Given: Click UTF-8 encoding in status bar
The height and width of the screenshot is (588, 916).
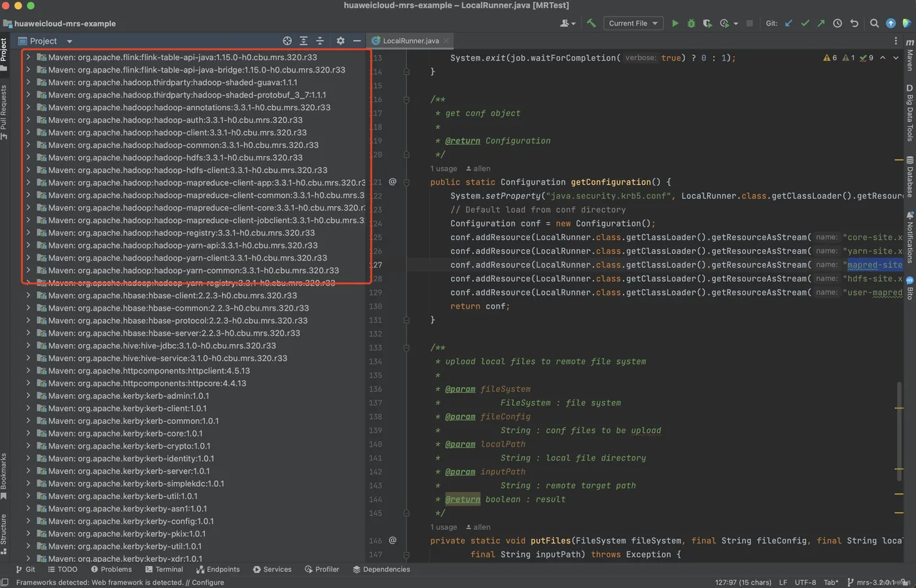Looking at the screenshot, I should coord(805,582).
